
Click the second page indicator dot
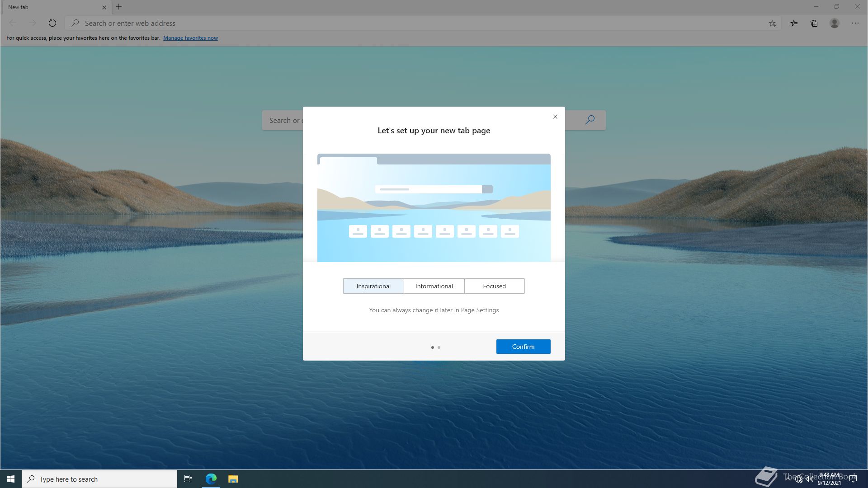click(x=439, y=347)
